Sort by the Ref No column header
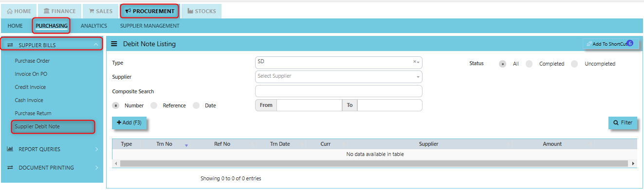 click(x=222, y=144)
